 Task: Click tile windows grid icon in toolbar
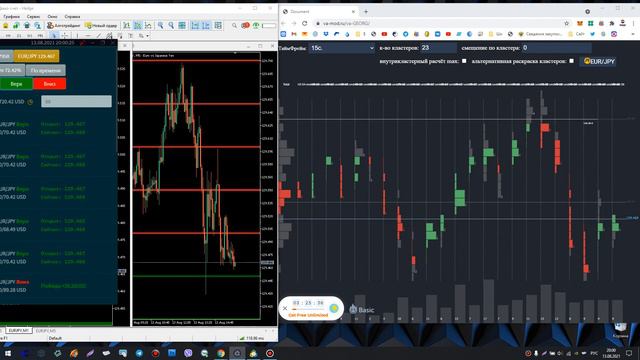point(182,25)
